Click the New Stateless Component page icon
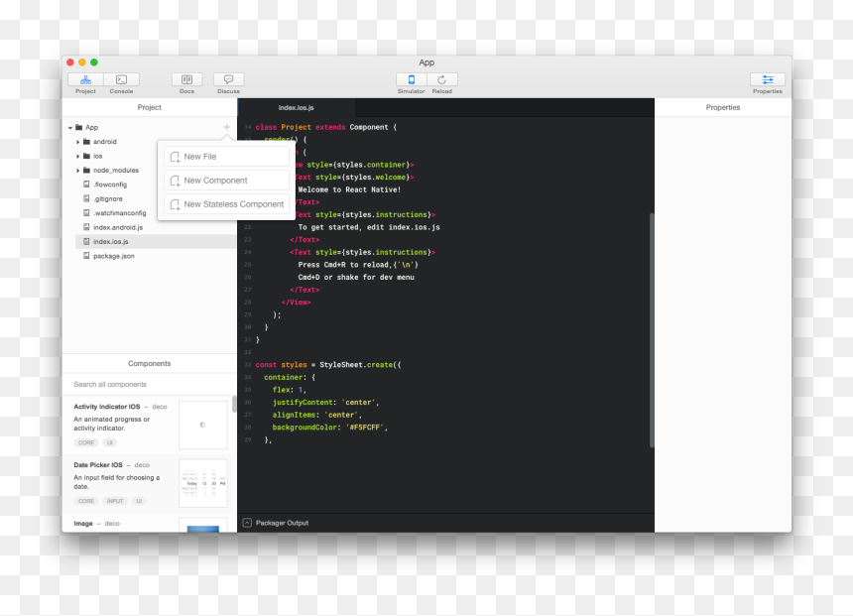Screen dimensions: 853x616 (x=175, y=204)
